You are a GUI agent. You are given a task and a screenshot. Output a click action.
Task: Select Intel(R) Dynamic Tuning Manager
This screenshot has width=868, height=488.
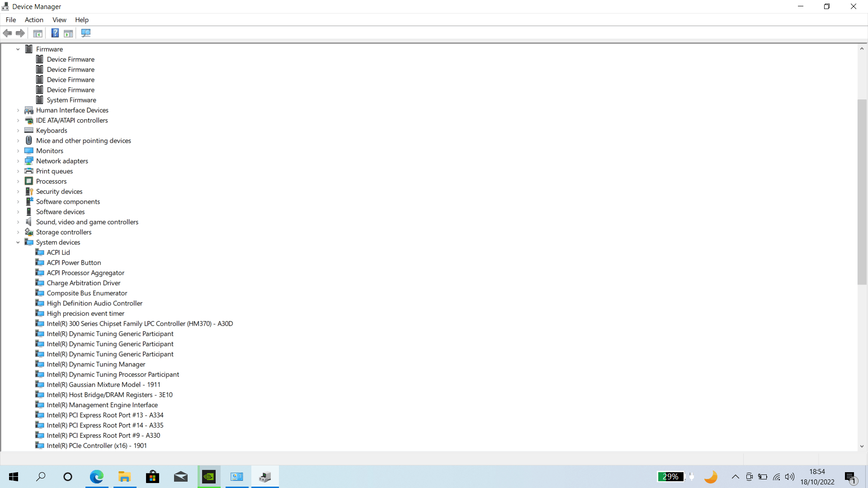pos(96,364)
